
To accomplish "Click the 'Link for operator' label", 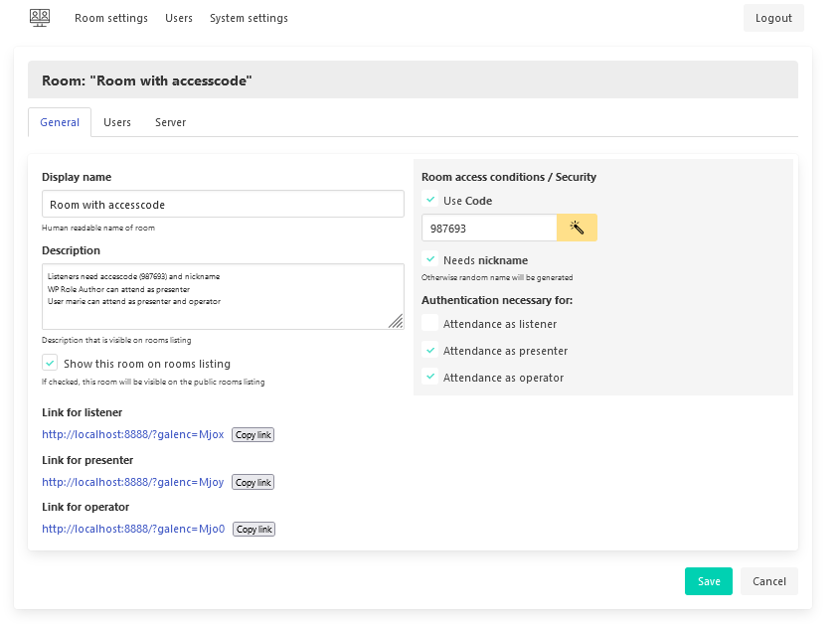I will click(85, 507).
